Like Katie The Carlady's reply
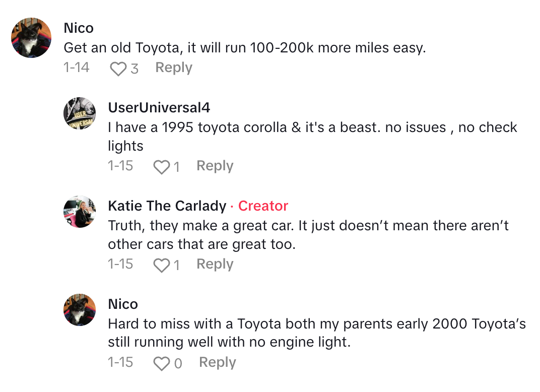The image size is (540, 392). click(x=161, y=265)
